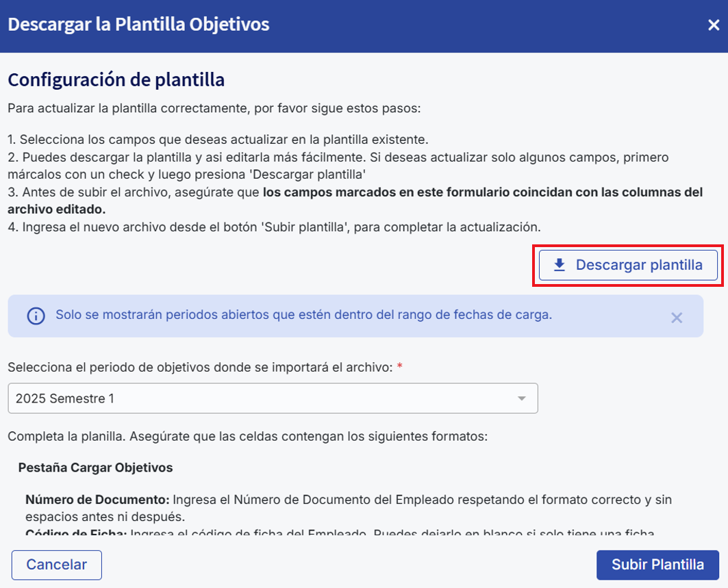Click the red required asterisk

(x=400, y=367)
